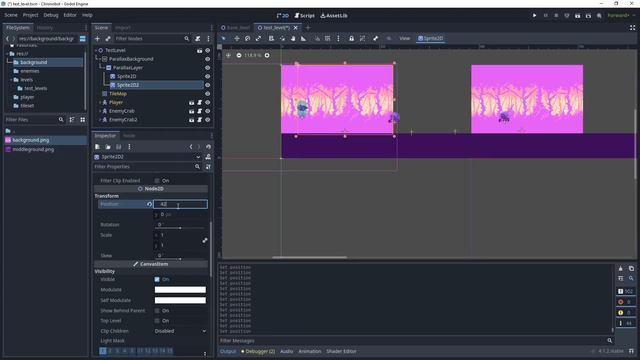Expand the EnemyCrab node children

coord(100,111)
